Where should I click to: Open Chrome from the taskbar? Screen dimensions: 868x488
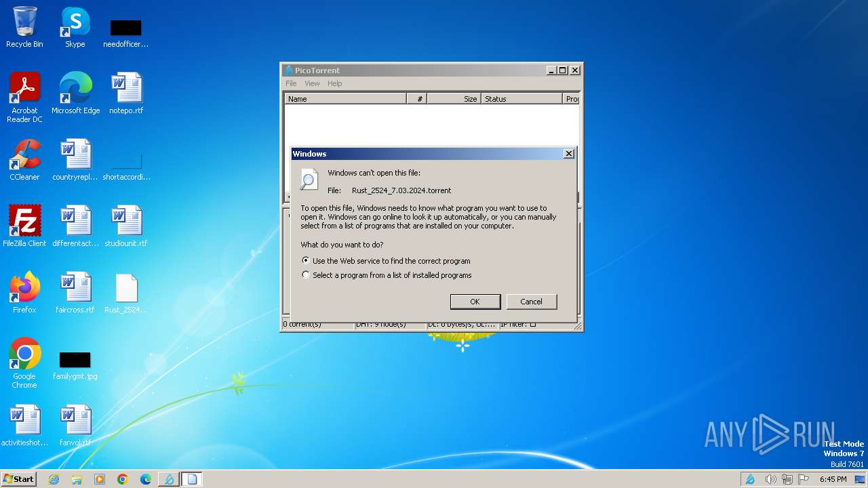123,479
